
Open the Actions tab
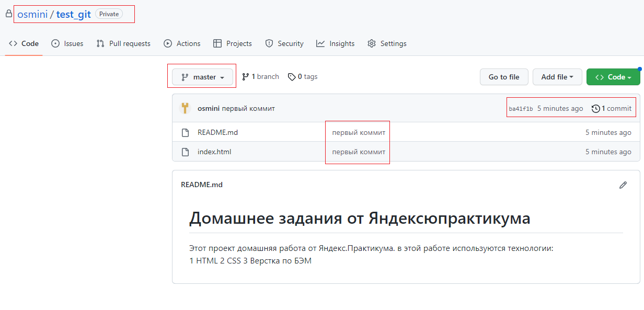(182, 43)
